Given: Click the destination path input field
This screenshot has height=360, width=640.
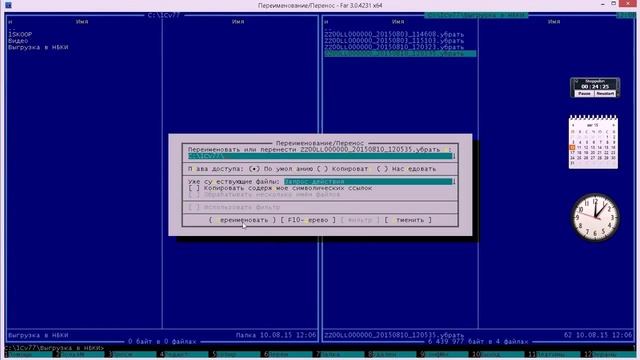Looking at the screenshot, I should [320, 156].
